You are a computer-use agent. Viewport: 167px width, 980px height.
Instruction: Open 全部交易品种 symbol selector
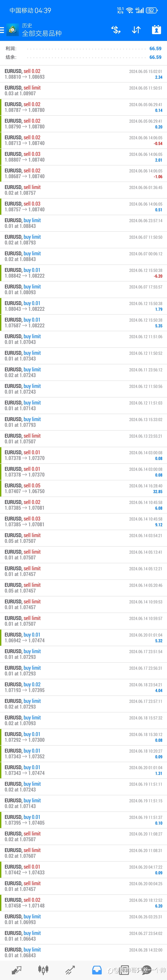click(42, 33)
